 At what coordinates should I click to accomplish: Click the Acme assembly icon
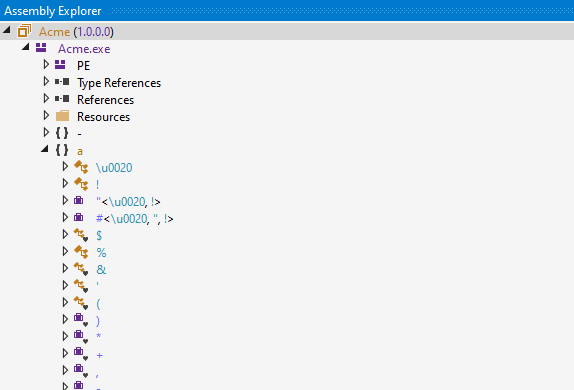[24, 31]
